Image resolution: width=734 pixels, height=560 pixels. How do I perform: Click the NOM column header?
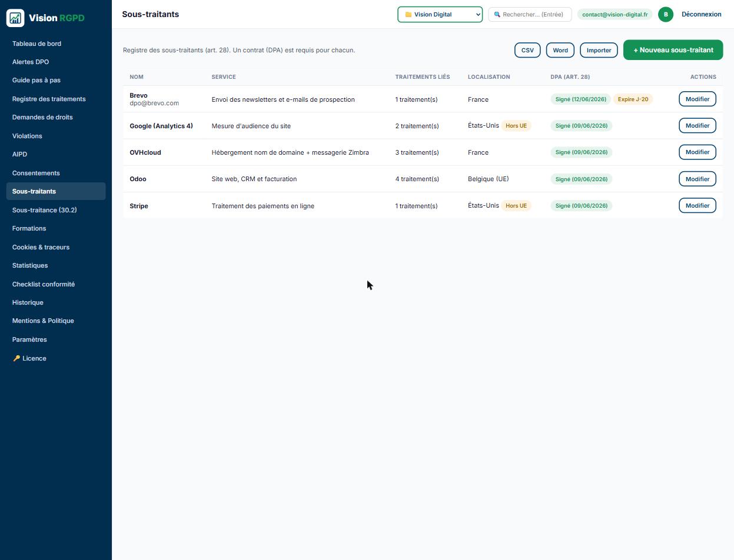coord(137,77)
